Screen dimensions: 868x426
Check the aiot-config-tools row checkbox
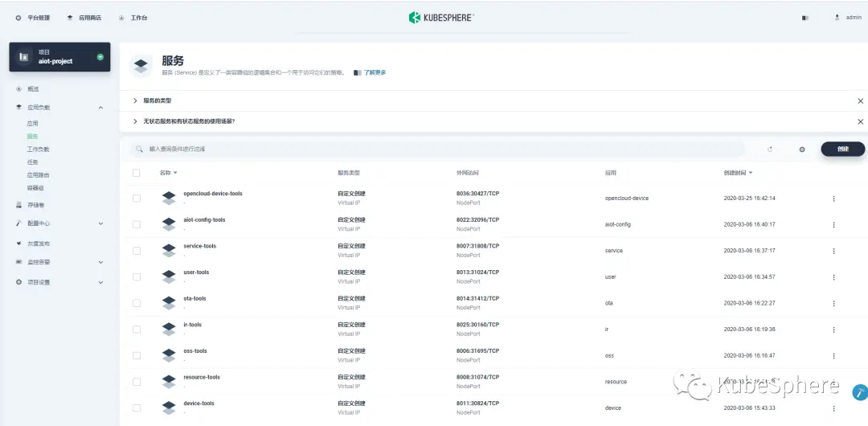(136, 224)
